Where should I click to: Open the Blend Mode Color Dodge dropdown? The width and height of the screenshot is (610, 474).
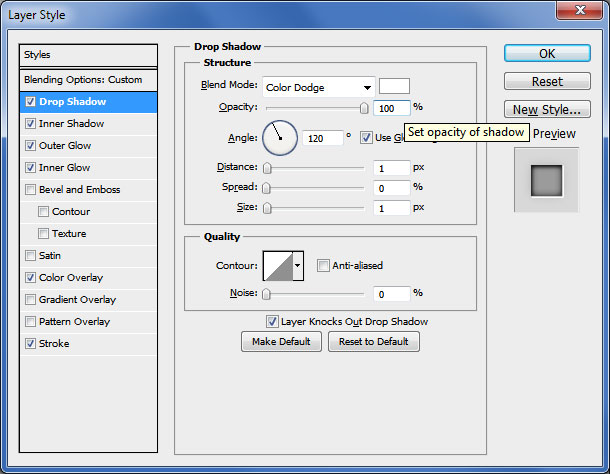319,87
